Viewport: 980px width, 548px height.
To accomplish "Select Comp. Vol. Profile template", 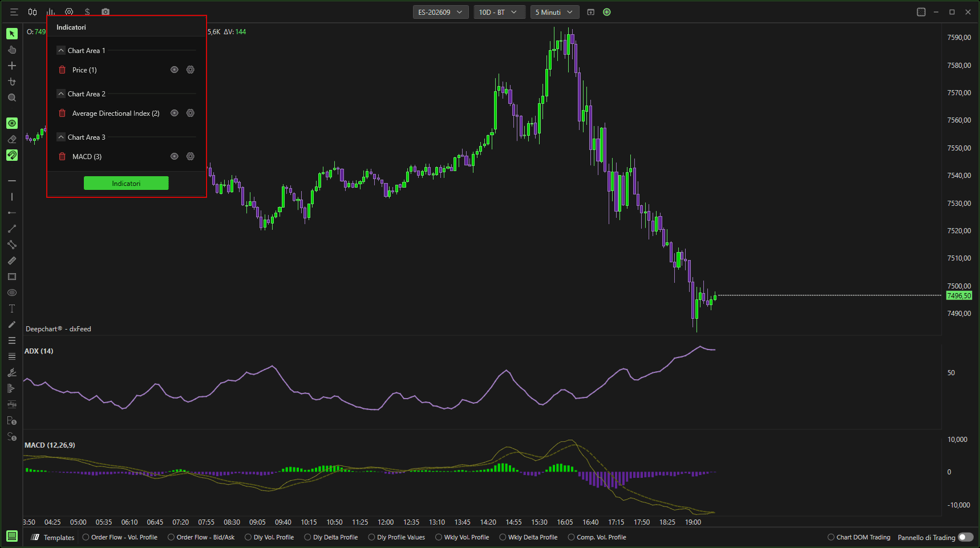I will [597, 537].
